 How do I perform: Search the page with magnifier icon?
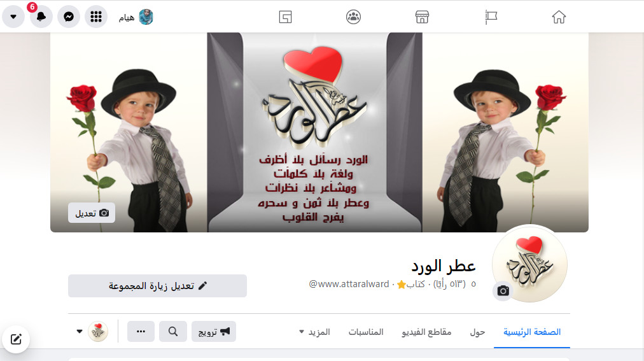click(173, 332)
